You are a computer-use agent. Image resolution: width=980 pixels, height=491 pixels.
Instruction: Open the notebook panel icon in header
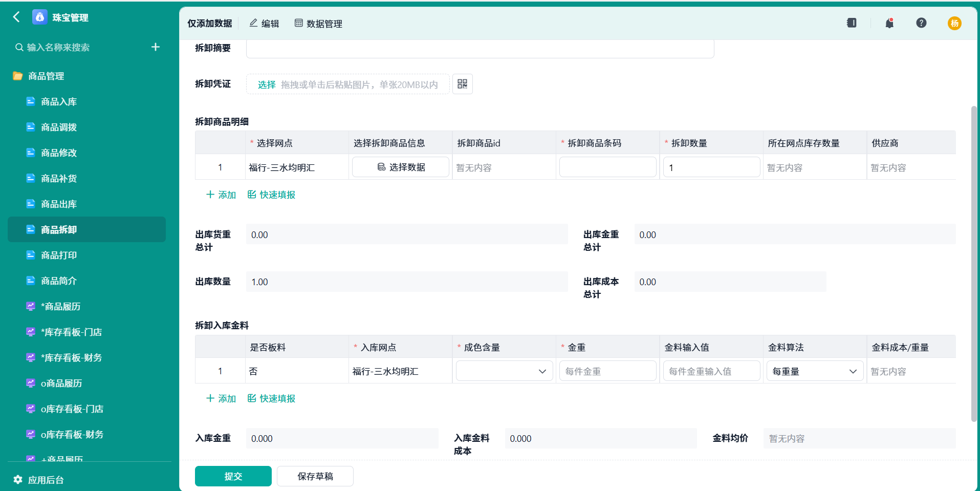coord(852,23)
